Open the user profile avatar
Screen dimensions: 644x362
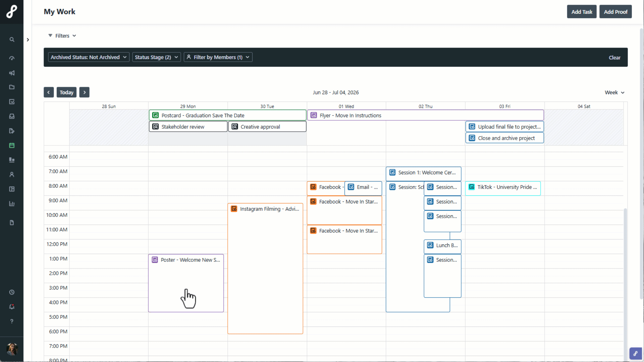click(x=12, y=349)
